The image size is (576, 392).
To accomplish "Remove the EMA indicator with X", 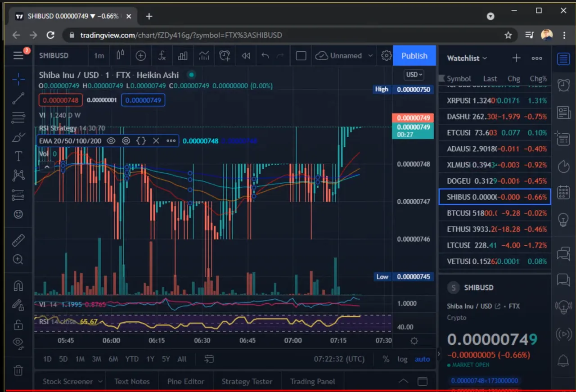I will [156, 141].
